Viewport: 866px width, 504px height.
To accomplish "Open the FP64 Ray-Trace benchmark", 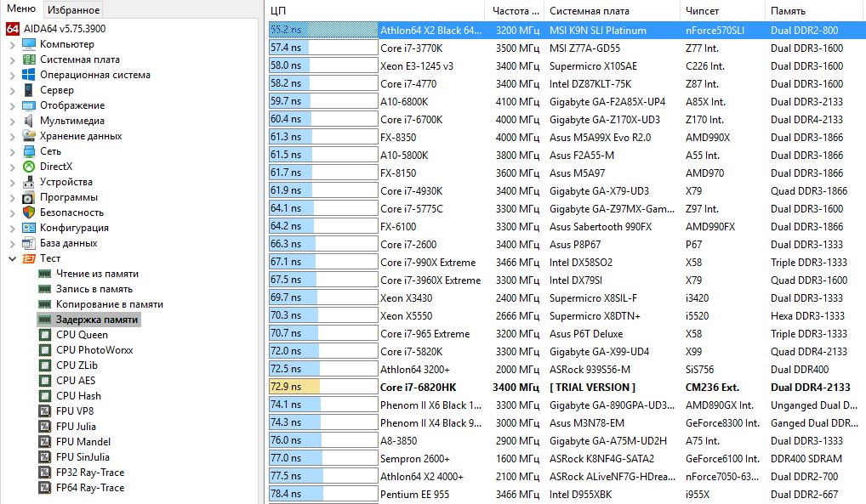I will click(90, 488).
